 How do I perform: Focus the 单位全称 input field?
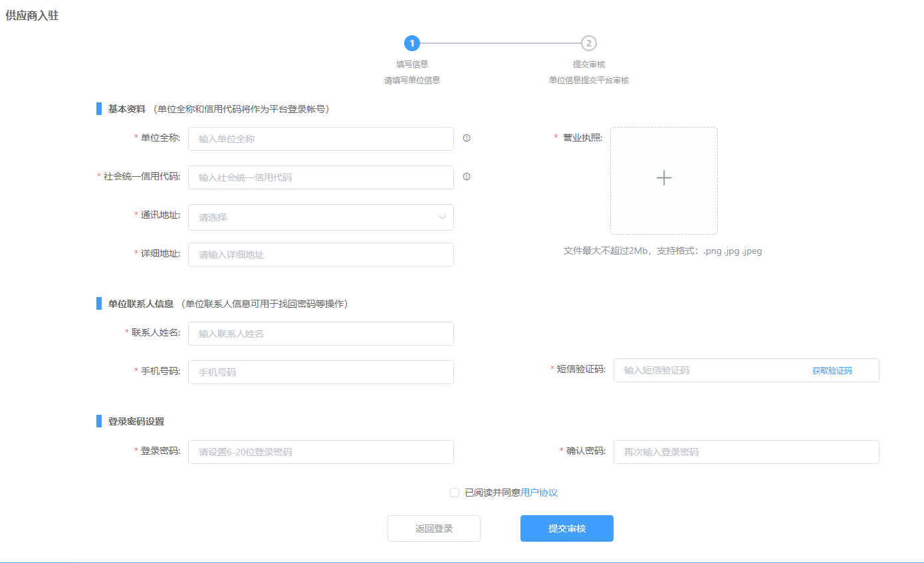[x=321, y=139]
